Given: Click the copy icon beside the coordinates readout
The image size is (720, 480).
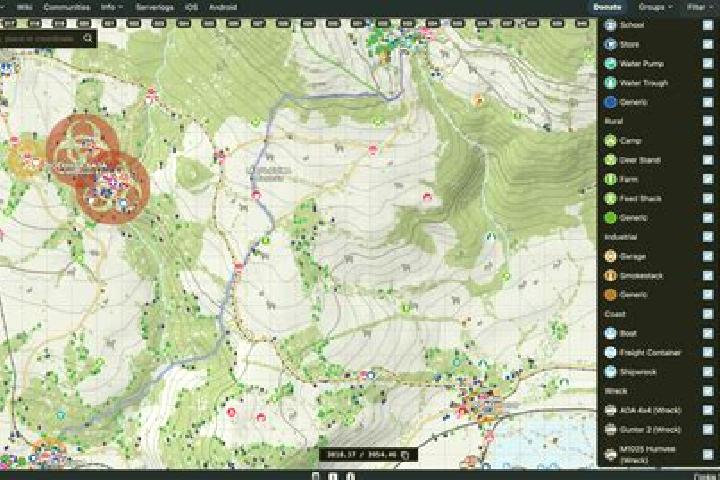Looking at the screenshot, I should click(405, 455).
